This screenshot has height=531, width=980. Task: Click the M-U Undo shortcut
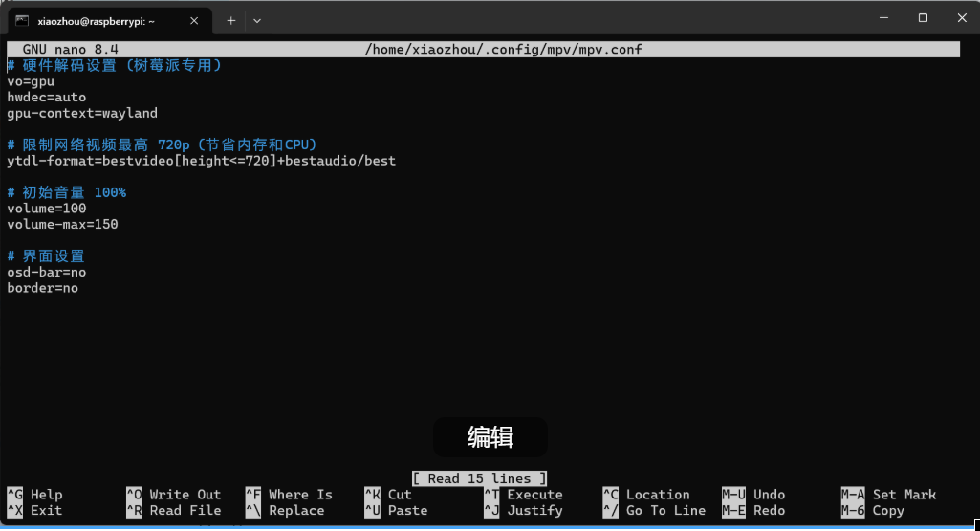[x=753, y=495]
